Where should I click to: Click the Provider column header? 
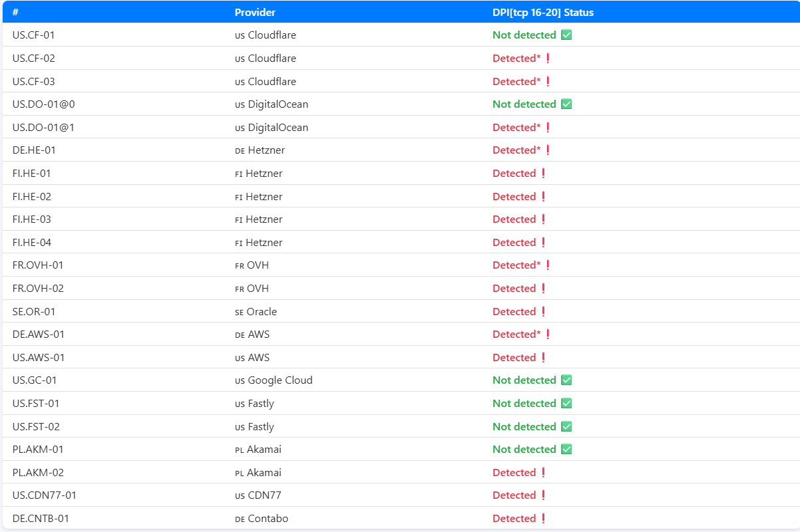point(255,13)
